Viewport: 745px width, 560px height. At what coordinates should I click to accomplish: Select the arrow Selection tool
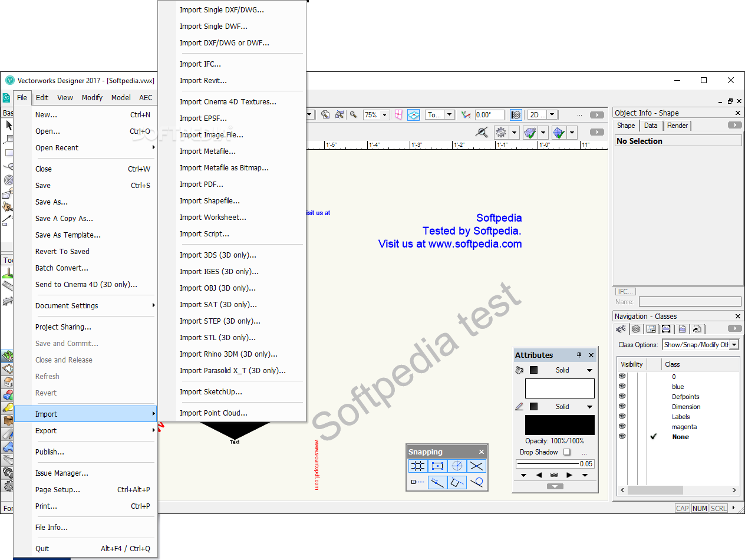9,125
